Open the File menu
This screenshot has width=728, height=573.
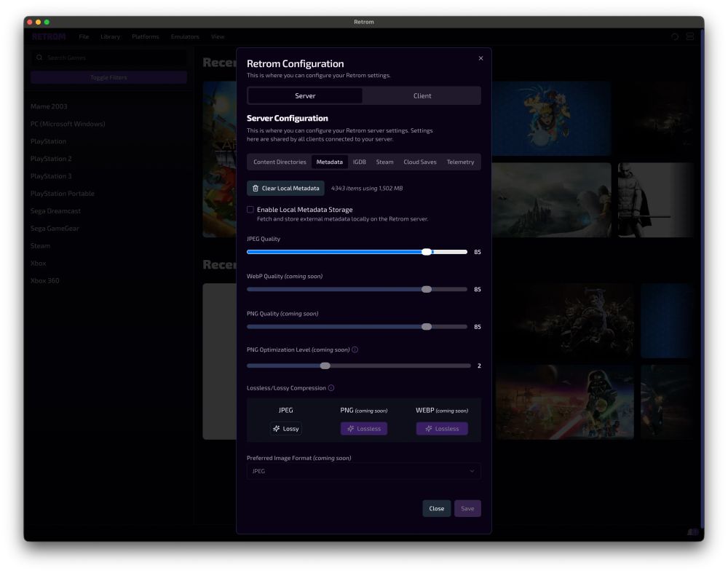(84, 36)
